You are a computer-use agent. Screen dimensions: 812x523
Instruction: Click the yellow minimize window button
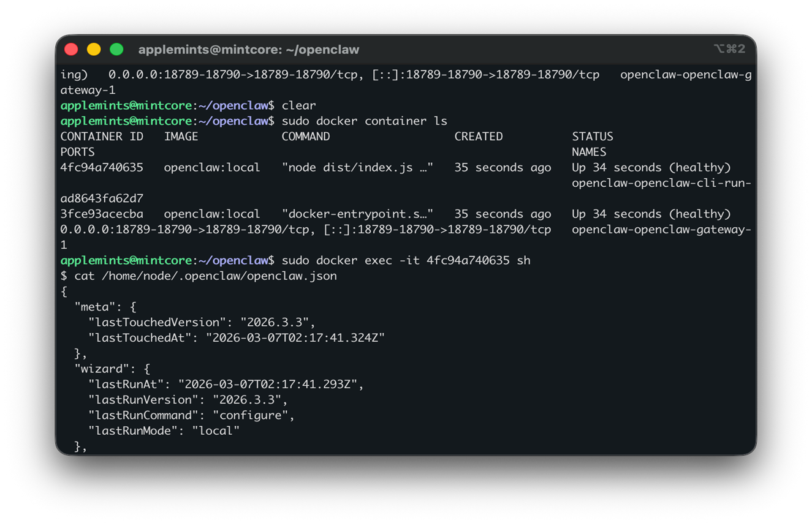(x=94, y=50)
